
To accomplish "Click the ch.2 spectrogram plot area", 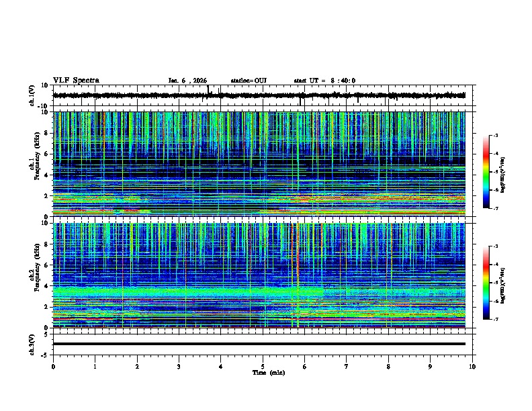I will [x=259, y=275].
